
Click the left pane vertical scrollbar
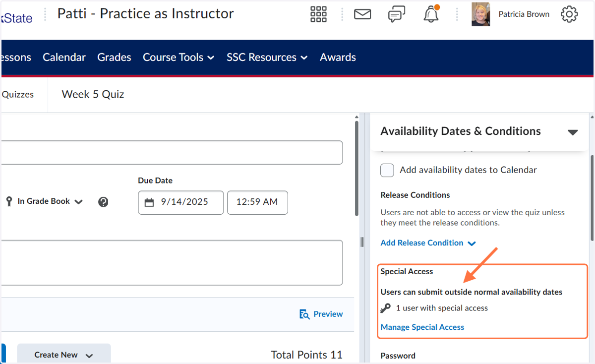click(357, 169)
